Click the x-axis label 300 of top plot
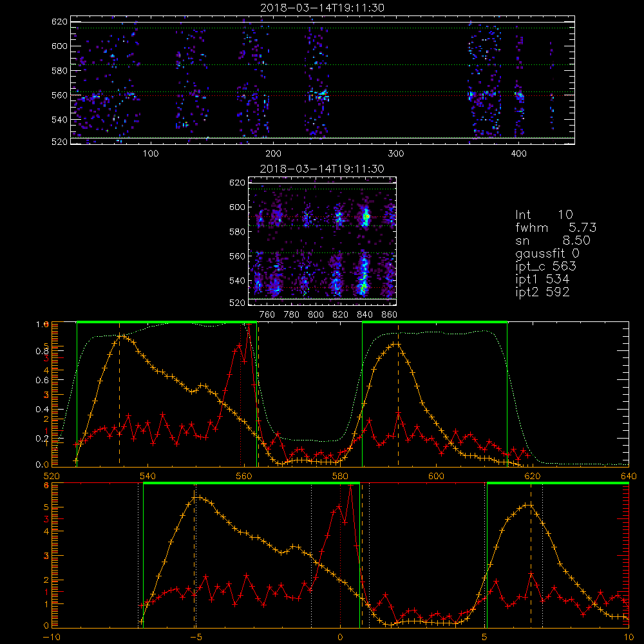 pos(396,154)
